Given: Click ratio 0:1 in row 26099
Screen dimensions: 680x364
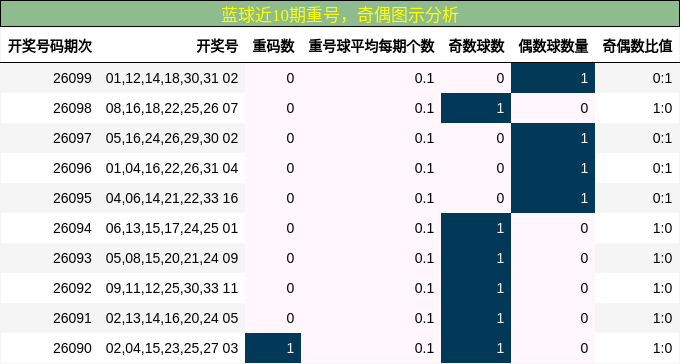Looking at the screenshot, I should [662, 78].
